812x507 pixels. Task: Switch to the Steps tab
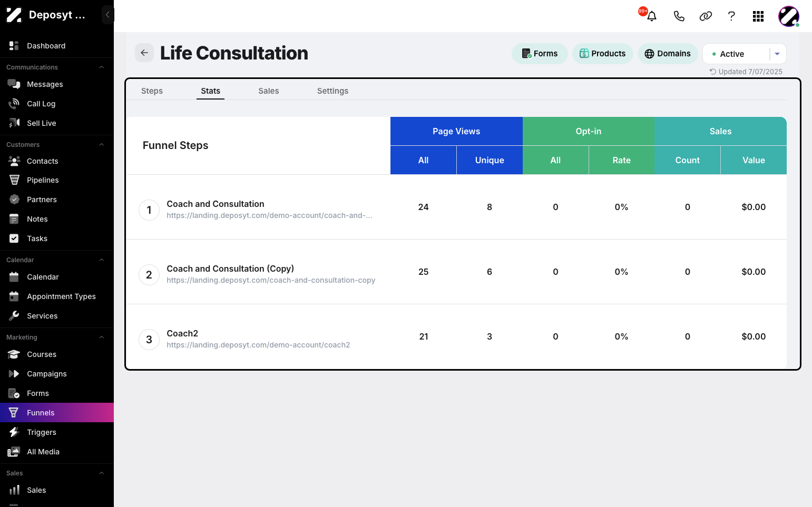(x=152, y=91)
